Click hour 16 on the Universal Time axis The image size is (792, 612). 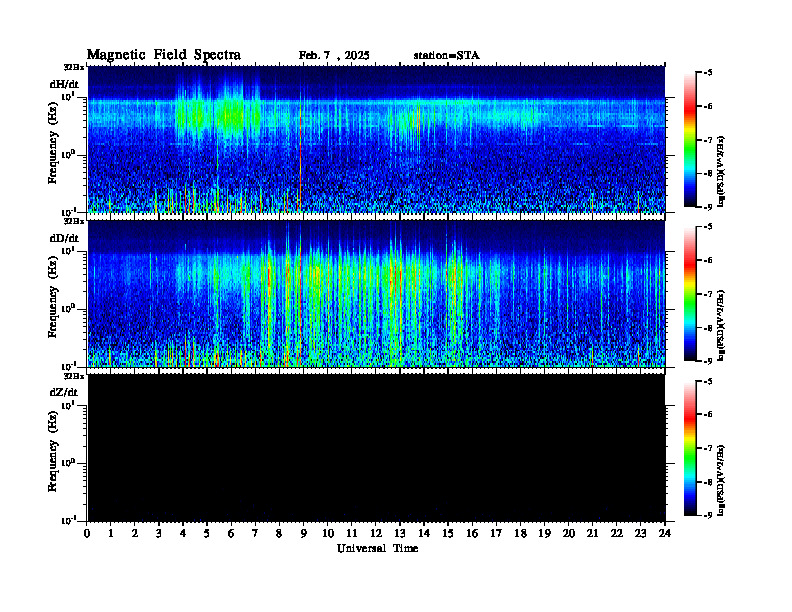tap(472, 534)
